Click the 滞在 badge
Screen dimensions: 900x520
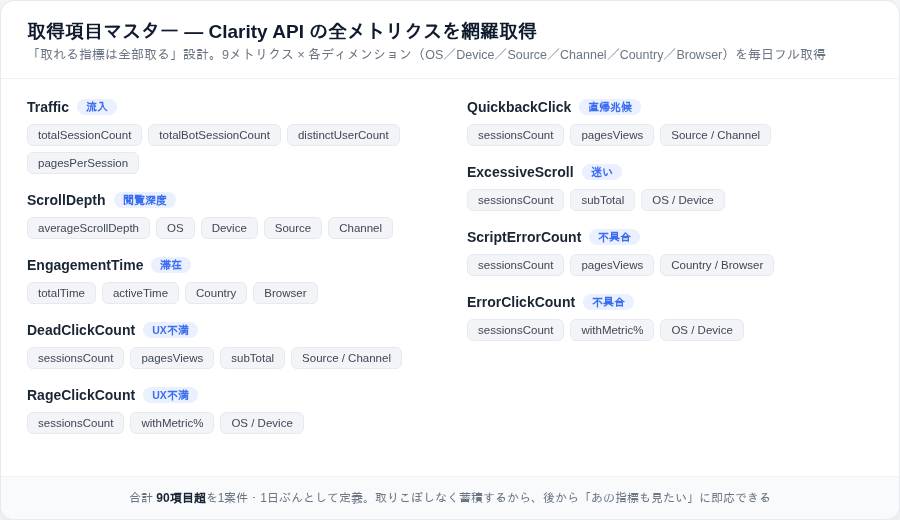tap(170, 265)
